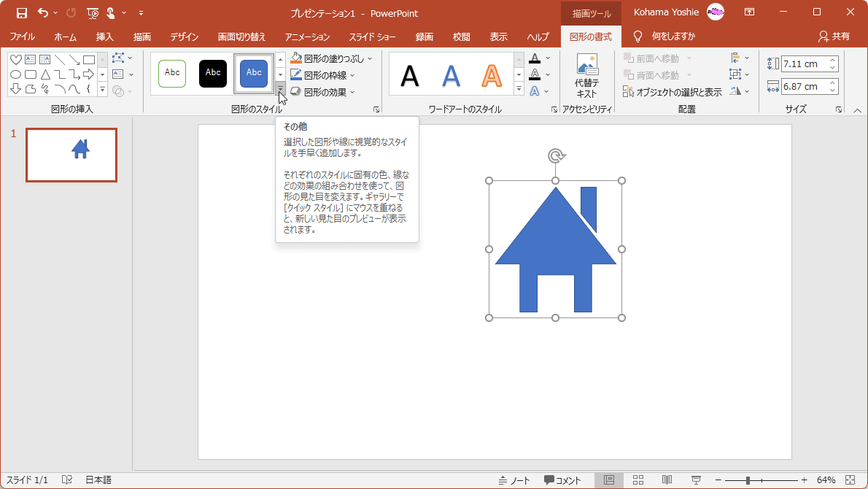Apply the black fill Abc shape style
The image size is (868, 489).
click(x=213, y=74)
